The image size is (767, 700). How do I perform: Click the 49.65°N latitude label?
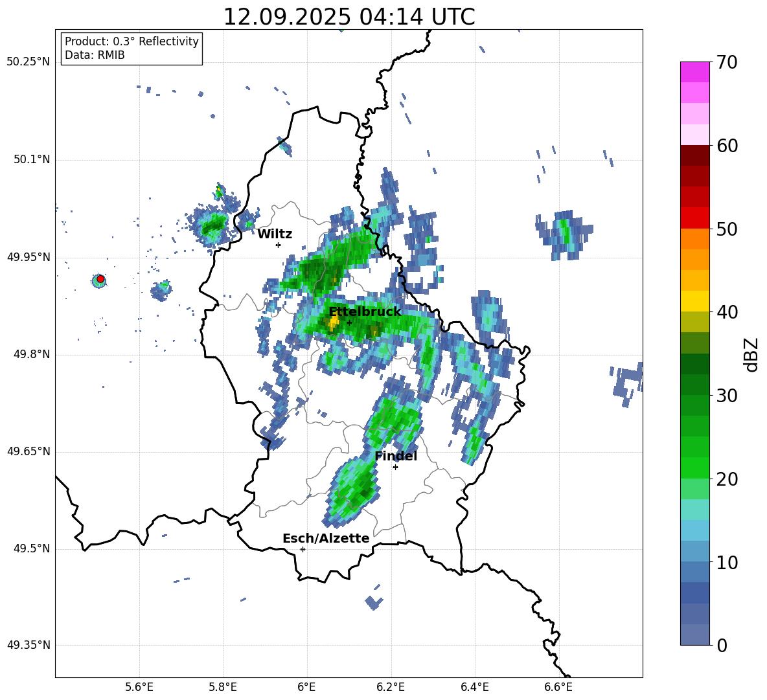coord(29,451)
